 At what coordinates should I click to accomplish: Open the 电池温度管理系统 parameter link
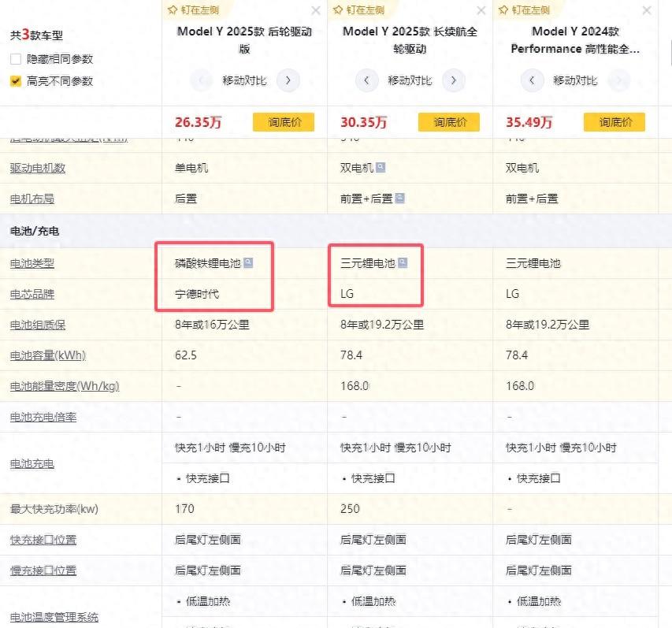click(x=54, y=617)
